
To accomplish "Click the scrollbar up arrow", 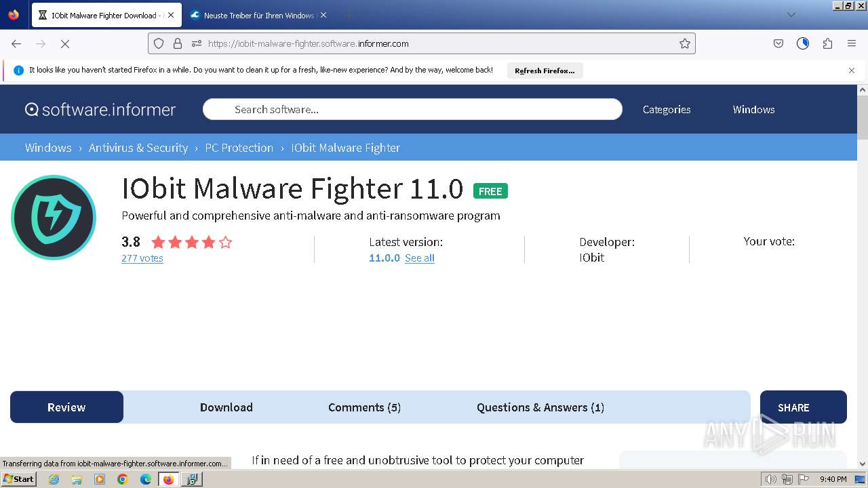I will [863, 89].
